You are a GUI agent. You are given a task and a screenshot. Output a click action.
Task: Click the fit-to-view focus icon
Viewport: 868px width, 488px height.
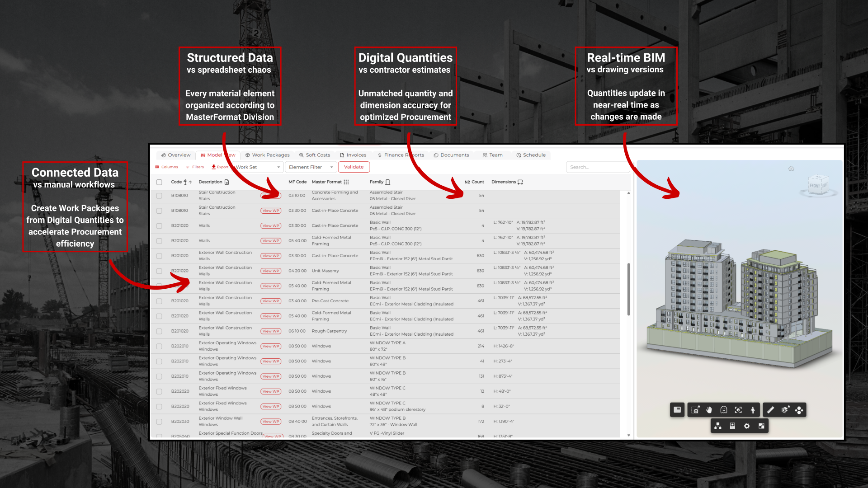coord(738,410)
